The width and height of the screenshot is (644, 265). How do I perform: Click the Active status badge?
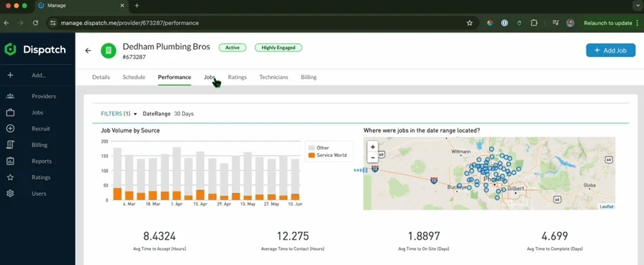click(232, 48)
